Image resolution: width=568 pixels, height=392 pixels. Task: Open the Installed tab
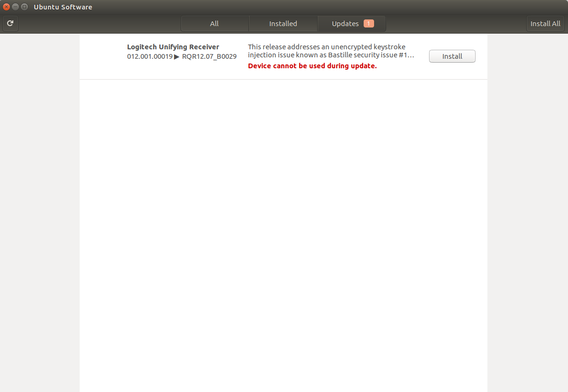click(283, 24)
